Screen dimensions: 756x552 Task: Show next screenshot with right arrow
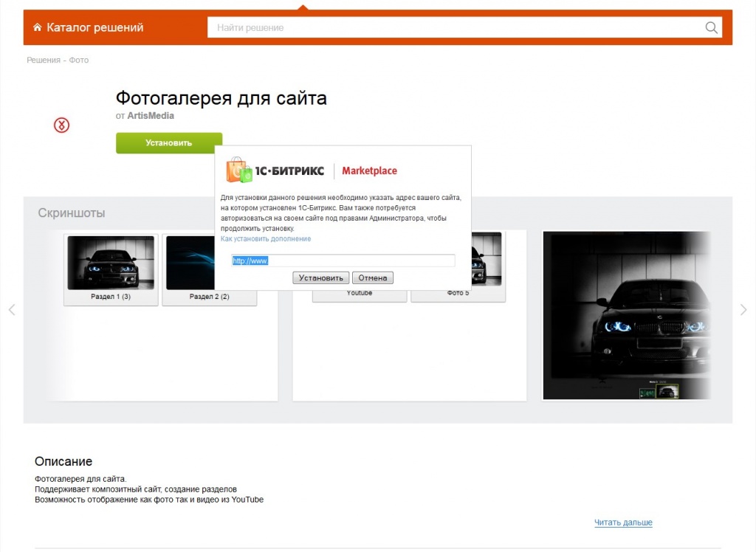(743, 309)
